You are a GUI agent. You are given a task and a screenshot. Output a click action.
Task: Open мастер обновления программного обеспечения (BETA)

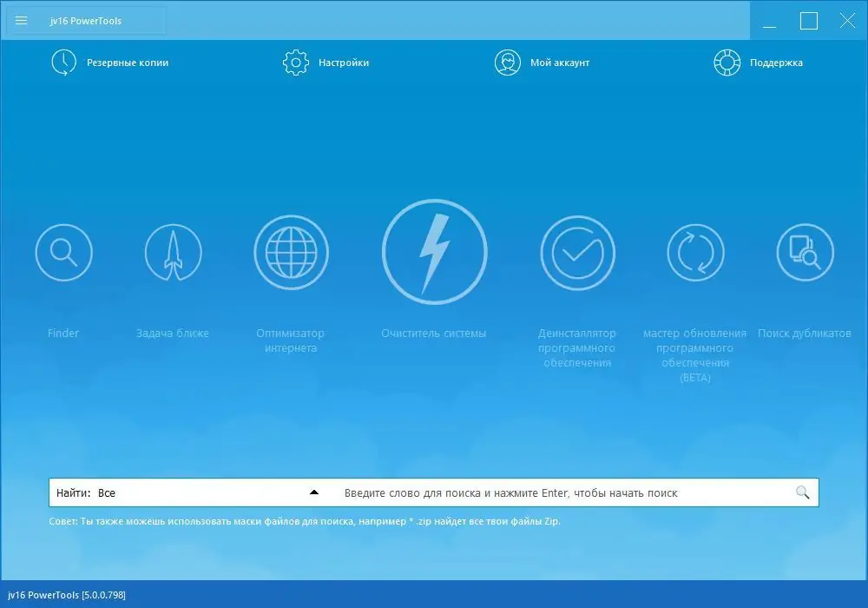pyautogui.click(x=695, y=252)
